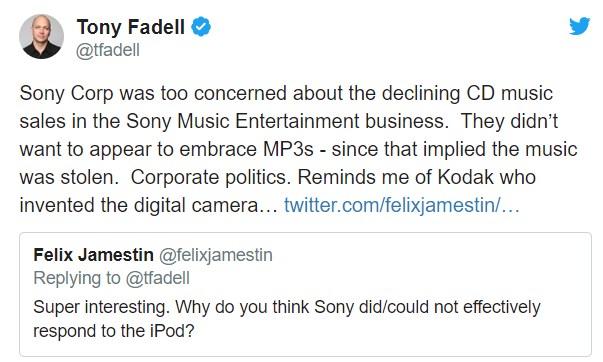Viewport: 603px width, 362px height.
Task: Click the blue verified badge
Action: 201,27
